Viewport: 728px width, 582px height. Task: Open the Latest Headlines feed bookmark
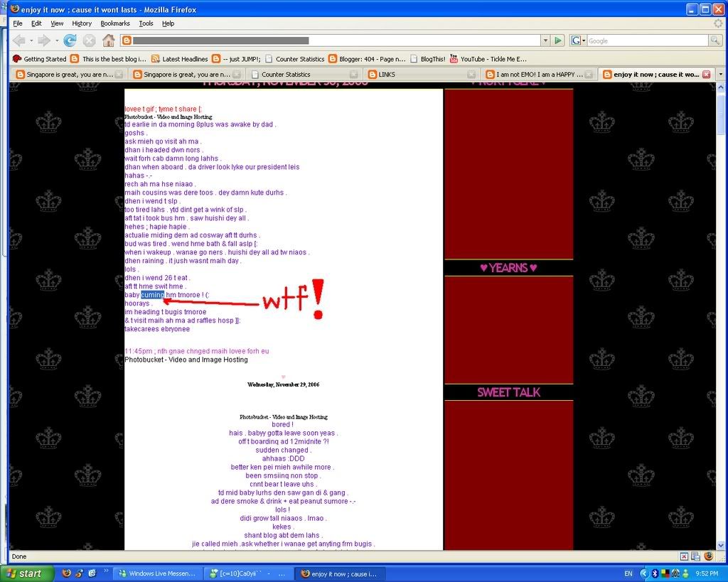click(179, 59)
